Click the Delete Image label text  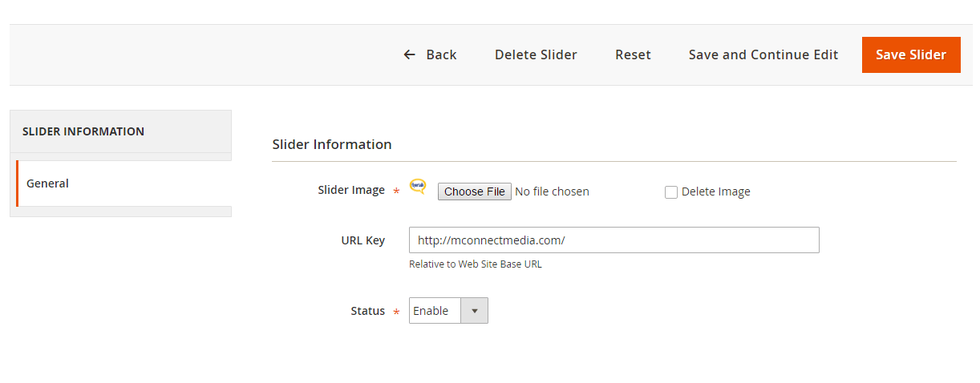pos(715,191)
